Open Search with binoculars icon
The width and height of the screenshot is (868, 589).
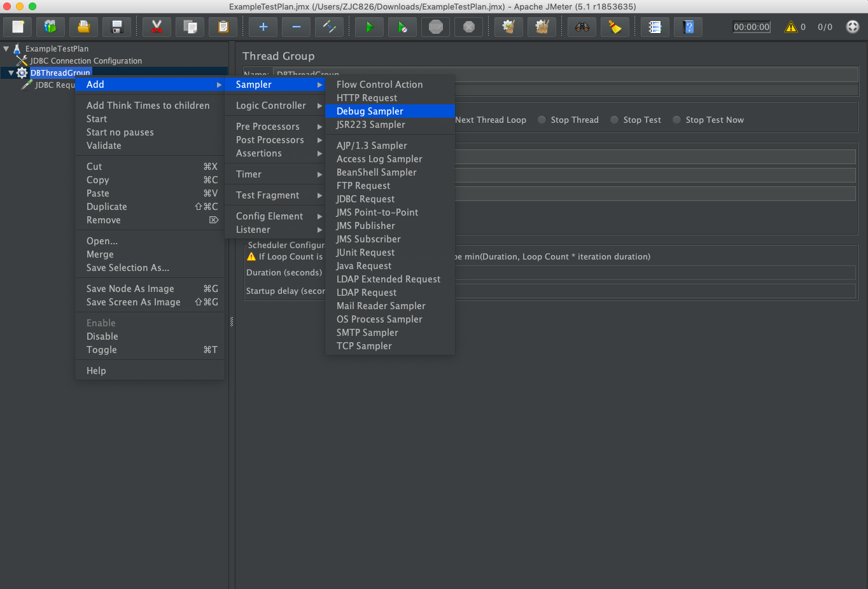(582, 27)
